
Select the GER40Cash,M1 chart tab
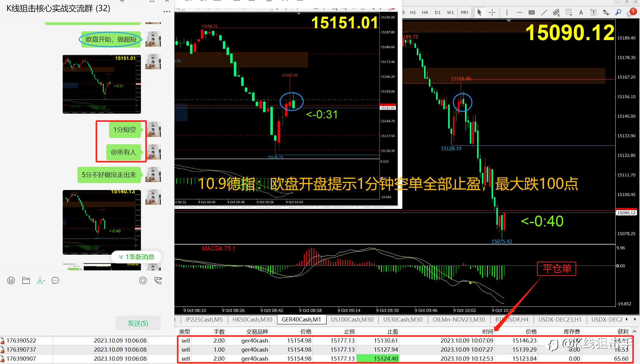point(301,319)
